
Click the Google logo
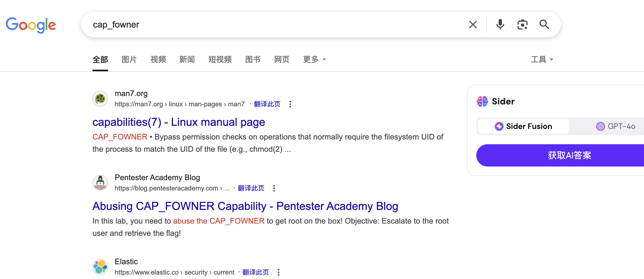[x=31, y=25]
